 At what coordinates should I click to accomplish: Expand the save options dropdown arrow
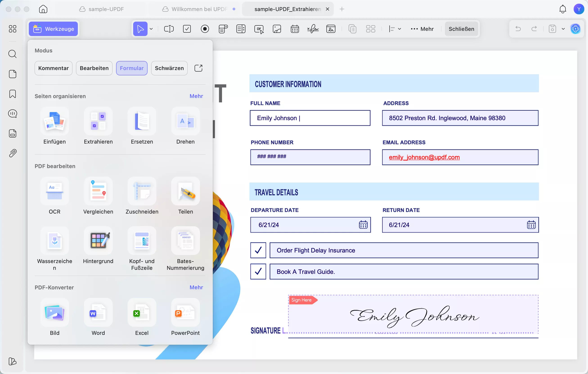tap(563, 29)
